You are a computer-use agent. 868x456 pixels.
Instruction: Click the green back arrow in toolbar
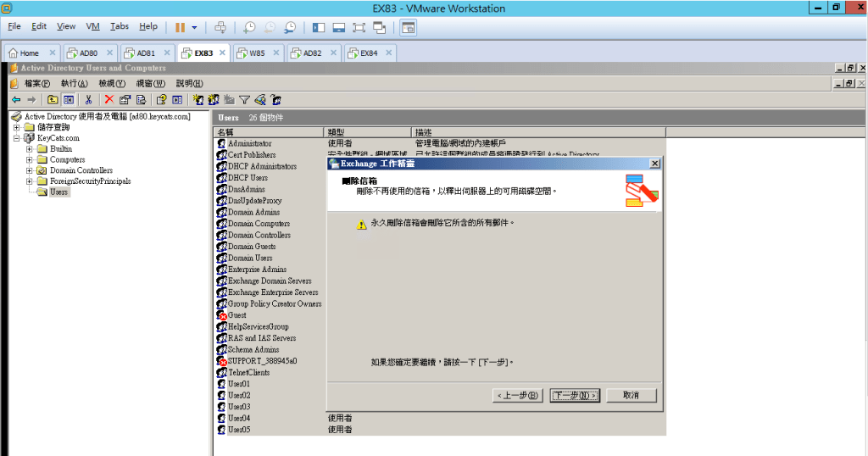click(16, 99)
